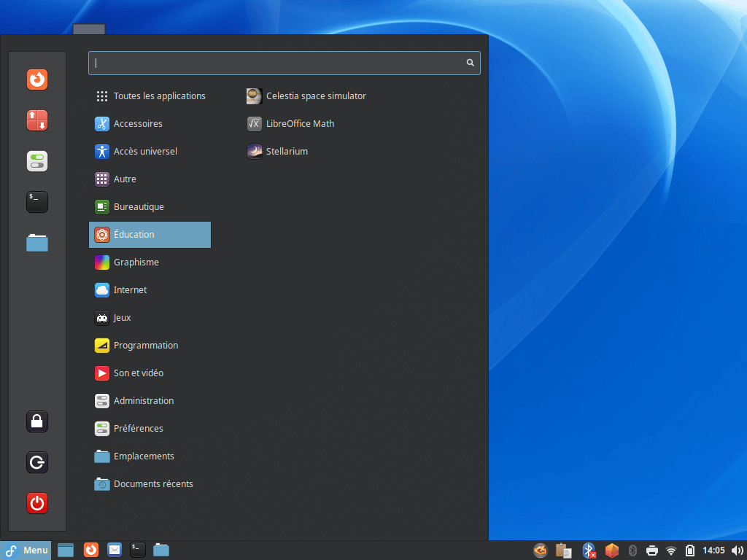747x560 pixels.
Task: Select Toutes les applications category
Action: click(150, 96)
